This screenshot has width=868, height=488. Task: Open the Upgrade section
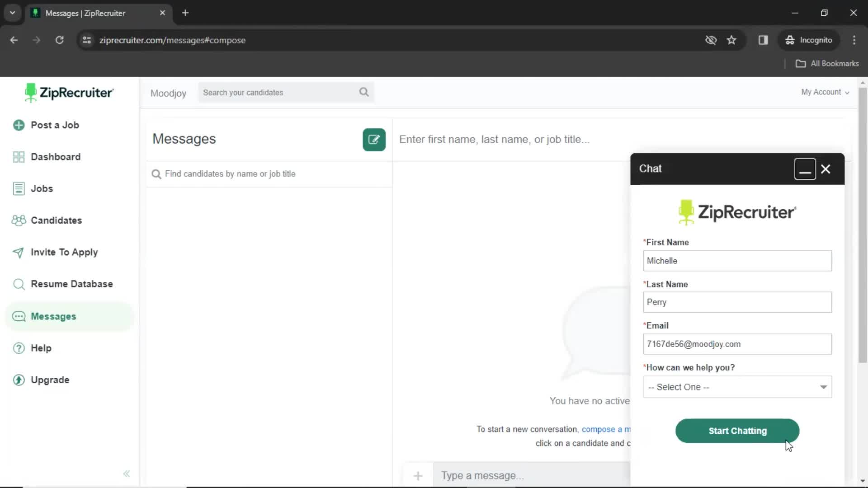coord(50,380)
